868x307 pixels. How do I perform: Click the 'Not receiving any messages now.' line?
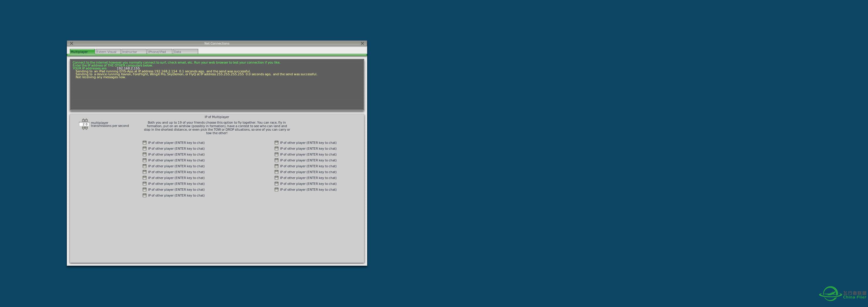pyautogui.click(x=101, y=77)
